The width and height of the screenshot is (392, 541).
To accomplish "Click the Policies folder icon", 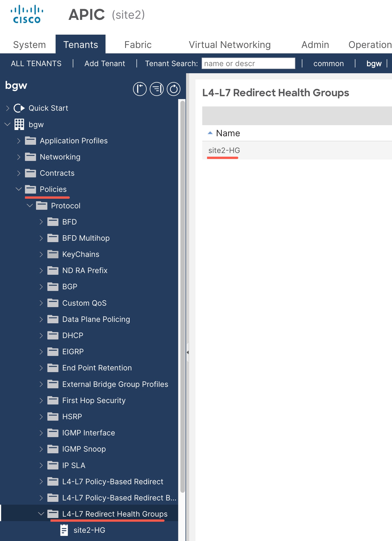I will coord(30,189).
